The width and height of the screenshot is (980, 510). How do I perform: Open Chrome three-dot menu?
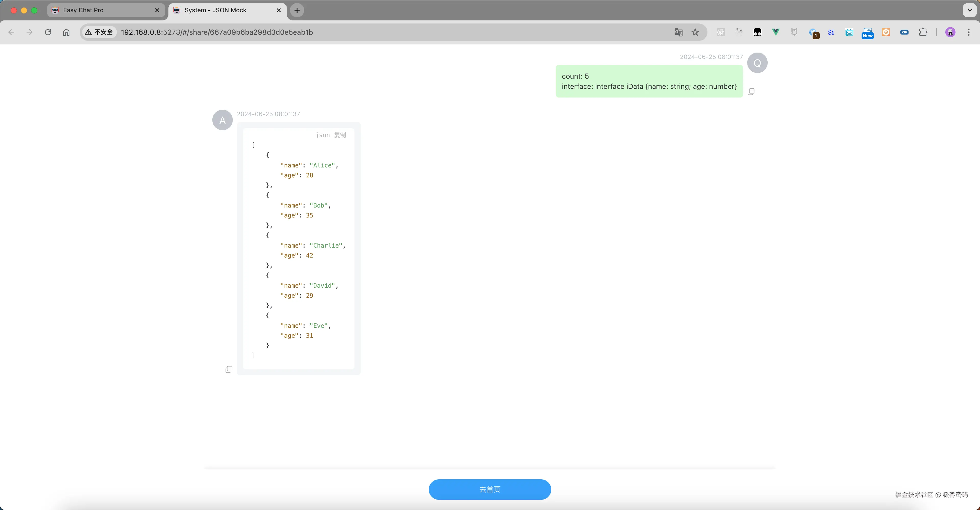pos(969,32)
